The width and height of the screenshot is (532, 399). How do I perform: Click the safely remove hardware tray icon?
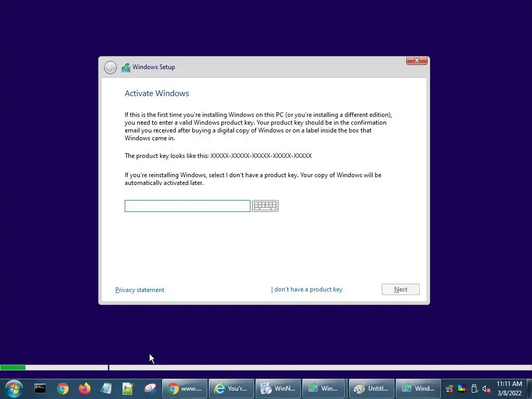pyautogui.click(x=474, y=389)
